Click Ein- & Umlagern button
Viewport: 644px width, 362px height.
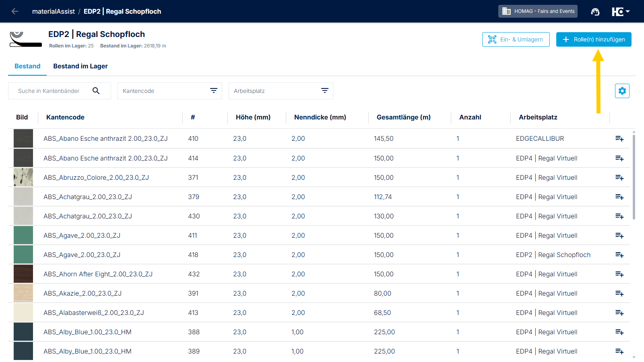coord(516,39)
